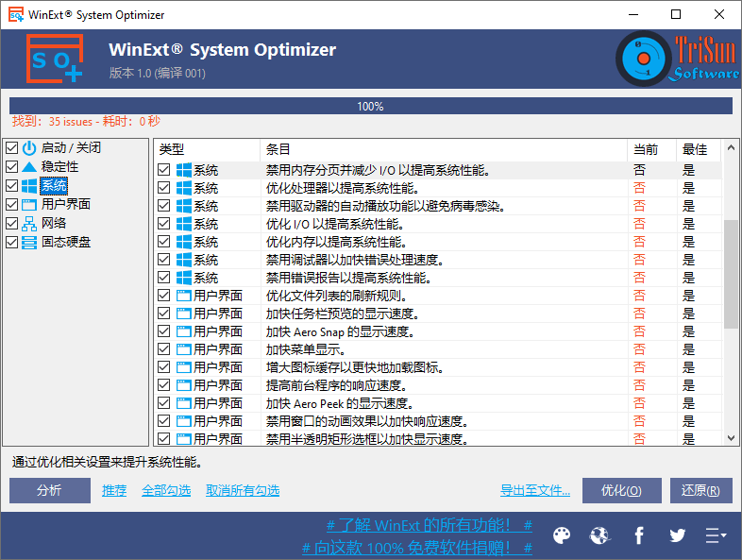Click Windows icon in 禁用内存分页 row
This screenshot has width=742, height=560.
pyautogui.click(x=184, y=170)
